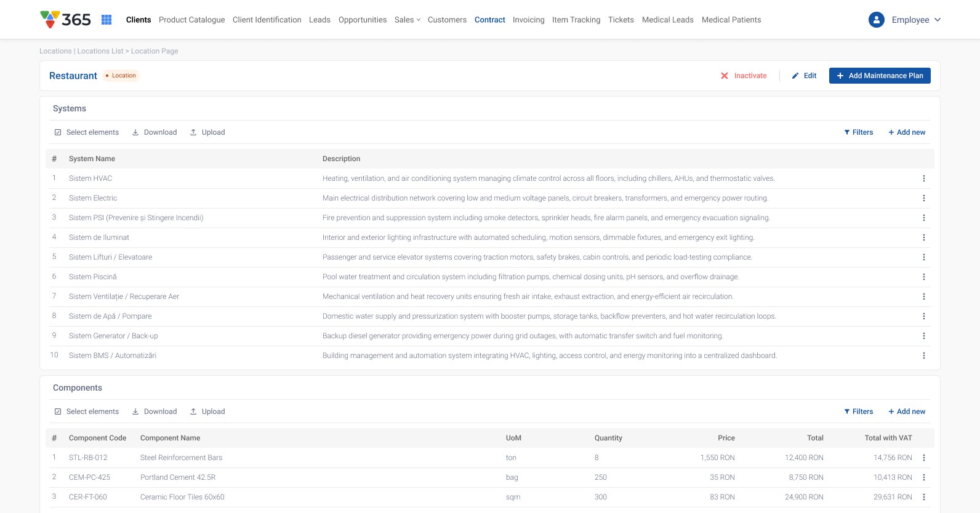The width and height of the screenshot is (980, 513).
Task: Expand the Employee account dropdown
Action: pyautogui.click(x=916, y=20)
